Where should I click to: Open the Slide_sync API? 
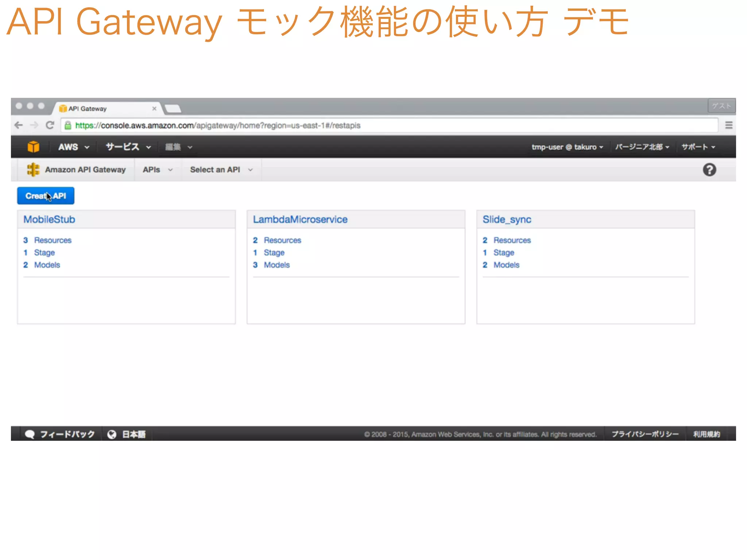coord(507,219)
